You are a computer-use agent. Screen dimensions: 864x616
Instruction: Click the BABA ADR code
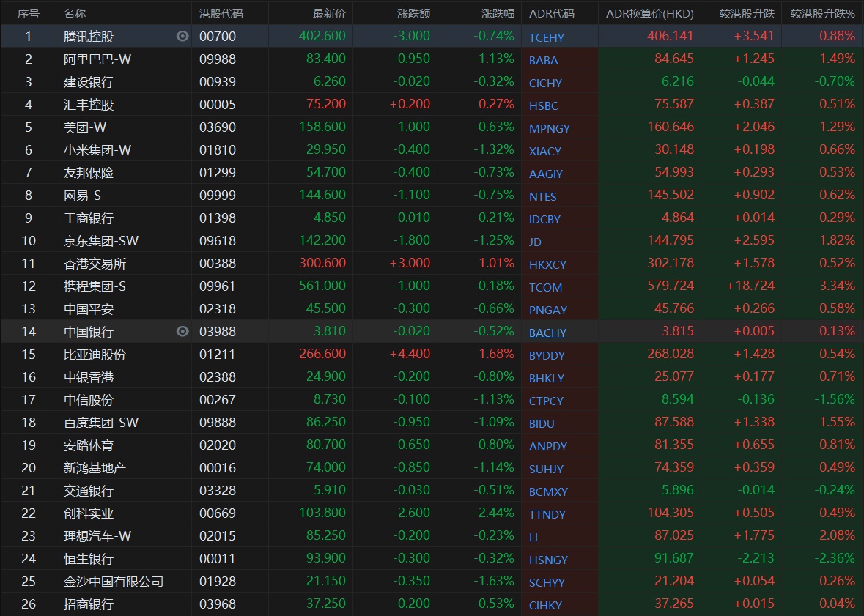543,60
